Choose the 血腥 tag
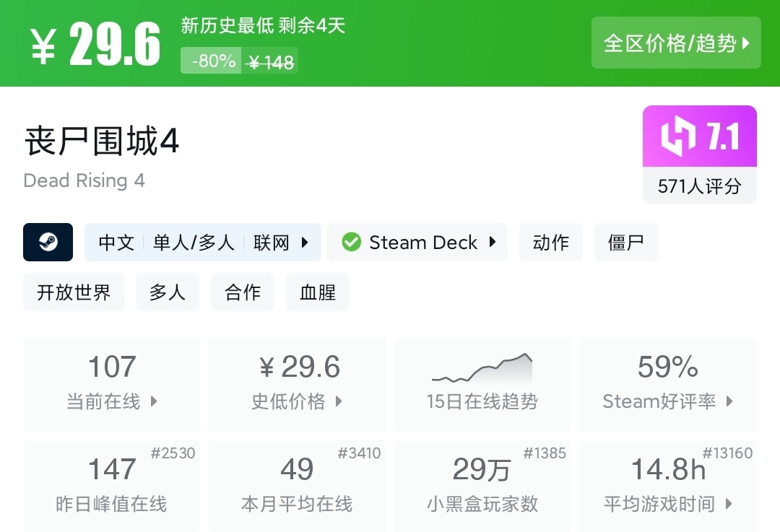This screenshot has width=780, height=532. [318, 292]
